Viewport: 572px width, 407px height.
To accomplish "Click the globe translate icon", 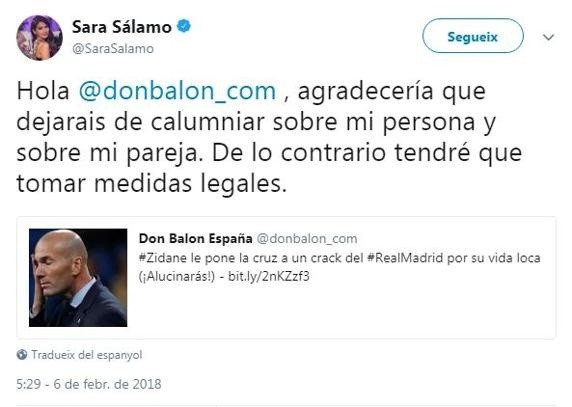I will pyautogui.click(x=22, y=354).
